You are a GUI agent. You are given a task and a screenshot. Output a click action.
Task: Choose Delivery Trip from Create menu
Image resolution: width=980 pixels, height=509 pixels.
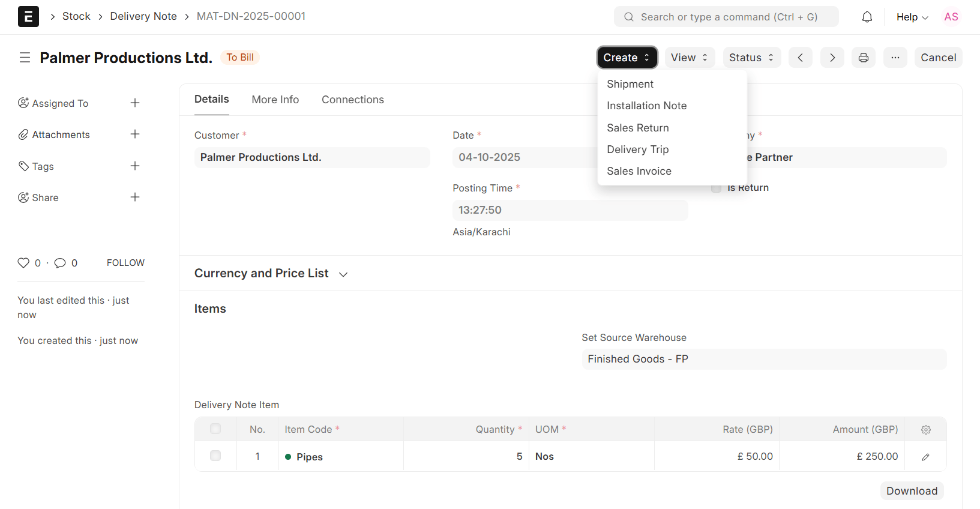point(672,149)
